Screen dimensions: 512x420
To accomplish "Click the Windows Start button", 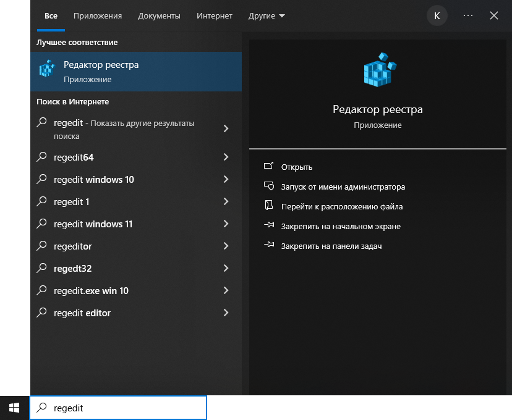I will 14,408.
